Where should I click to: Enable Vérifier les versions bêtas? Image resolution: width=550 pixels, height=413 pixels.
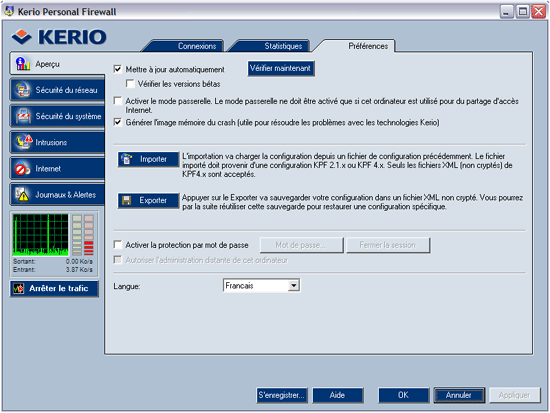(130, 84)
